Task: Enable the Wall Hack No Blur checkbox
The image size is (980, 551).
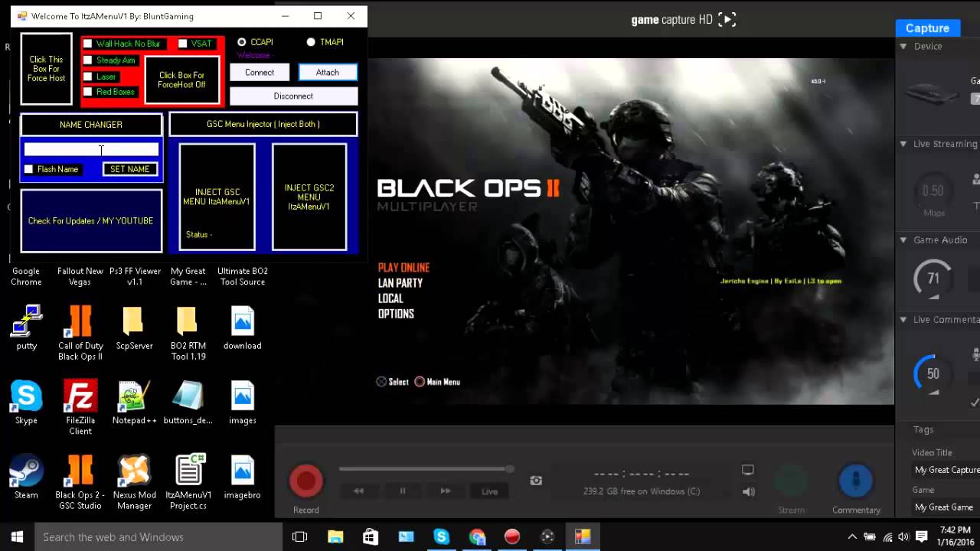Action: point(88,44)
